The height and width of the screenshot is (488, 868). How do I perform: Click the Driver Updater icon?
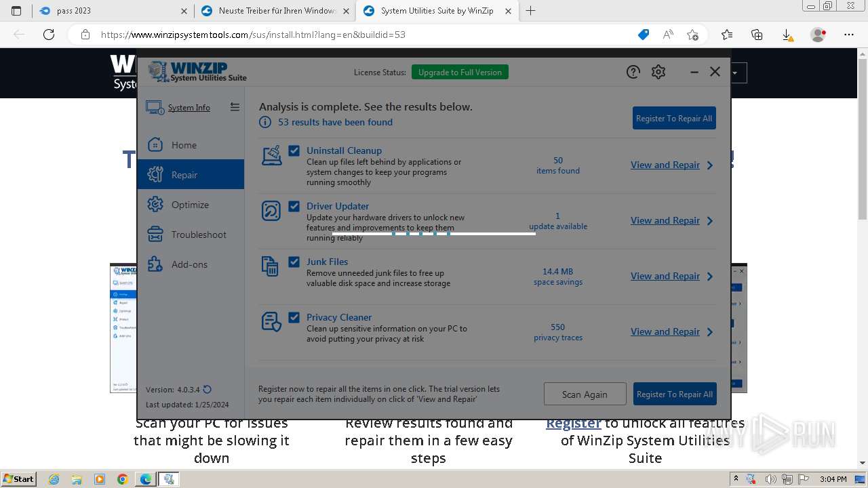(271, 211)
